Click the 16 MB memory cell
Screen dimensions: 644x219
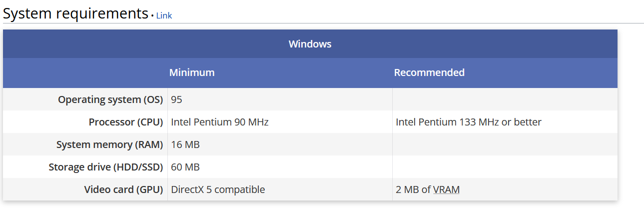click(185, 144)
